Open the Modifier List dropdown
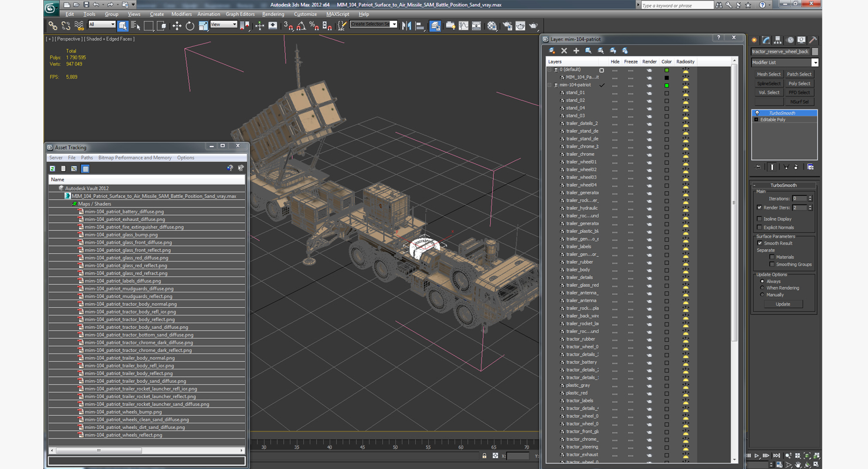868x469 pixels. pyautogui.click(x=815, y=63)
